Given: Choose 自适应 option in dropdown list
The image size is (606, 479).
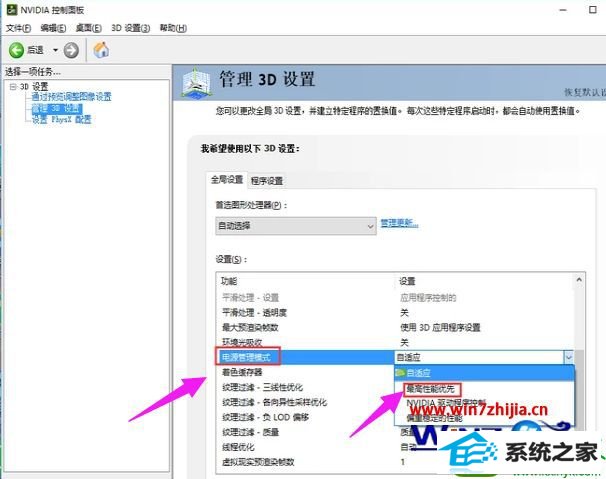Looking at the screenshot, I should coord(484,373).
